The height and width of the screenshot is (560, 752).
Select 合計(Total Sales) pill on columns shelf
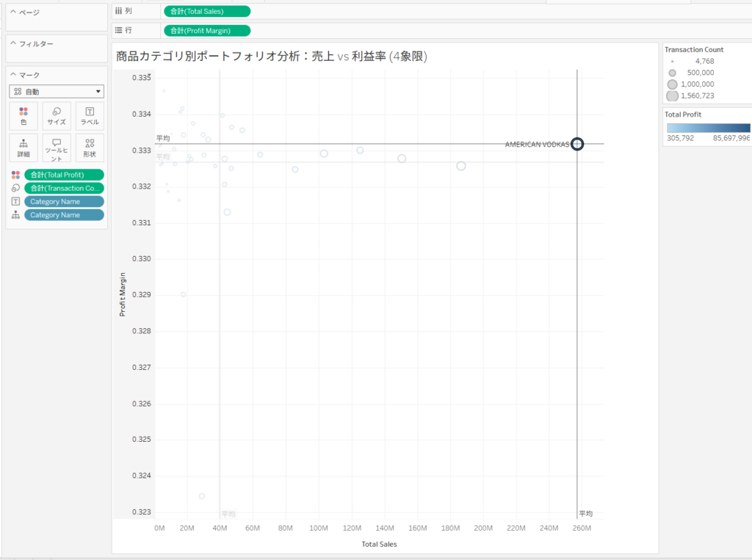206,11
